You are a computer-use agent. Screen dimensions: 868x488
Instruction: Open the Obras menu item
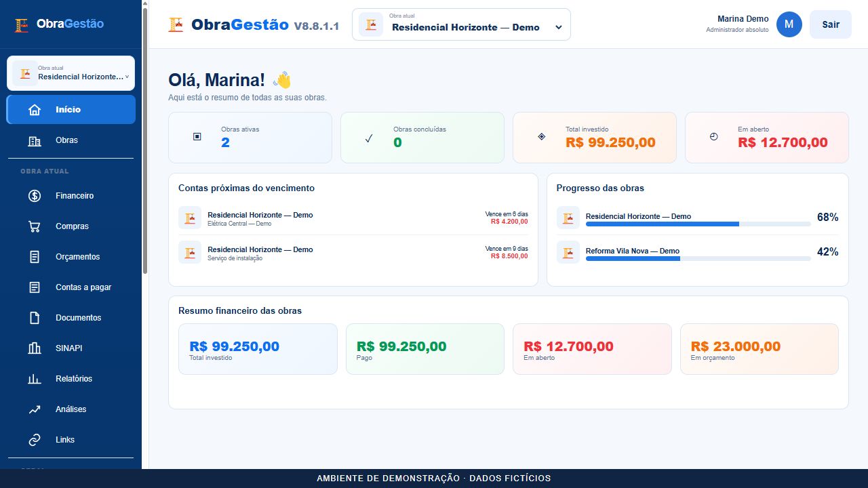point(71,140)
